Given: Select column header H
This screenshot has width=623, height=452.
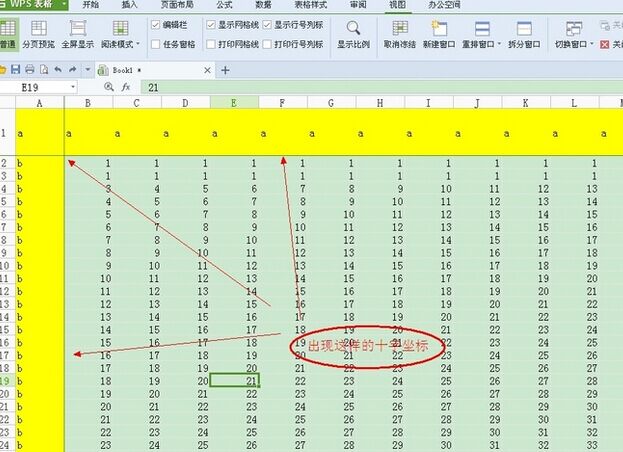Looking at the screenshot, I should 380,103.
